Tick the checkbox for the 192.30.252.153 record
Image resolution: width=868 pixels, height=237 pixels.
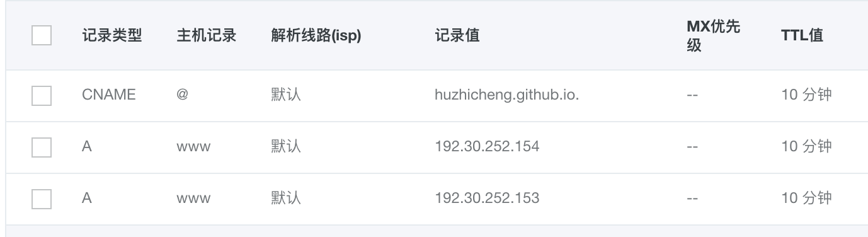pos(42,199)
